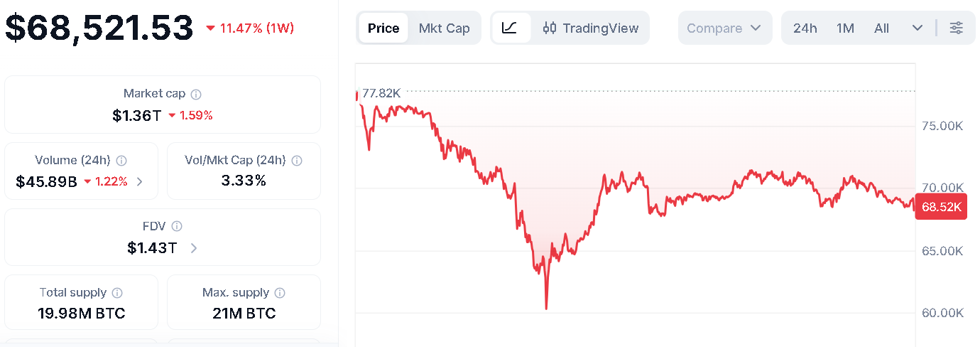The height and width of the screenshot is (347, 980).
Task: Click the Max. supply info icon
Action: point(280,293)
